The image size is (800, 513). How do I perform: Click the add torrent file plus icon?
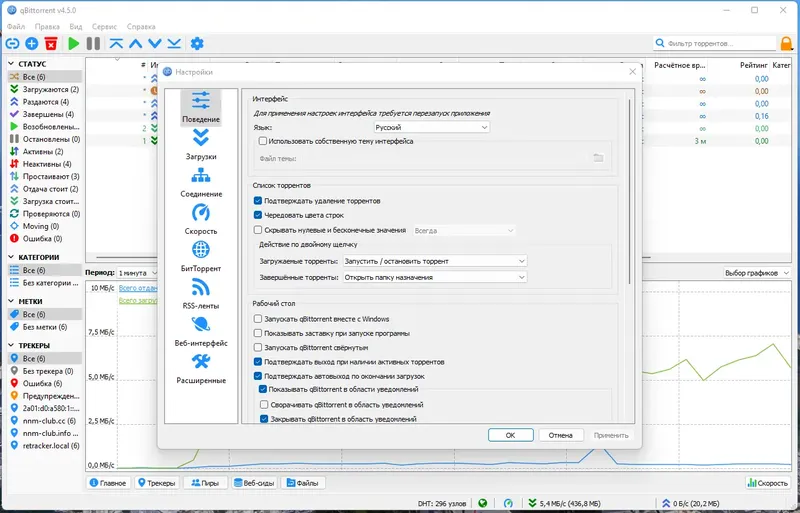pyautogui.click(x=32, y=44)
